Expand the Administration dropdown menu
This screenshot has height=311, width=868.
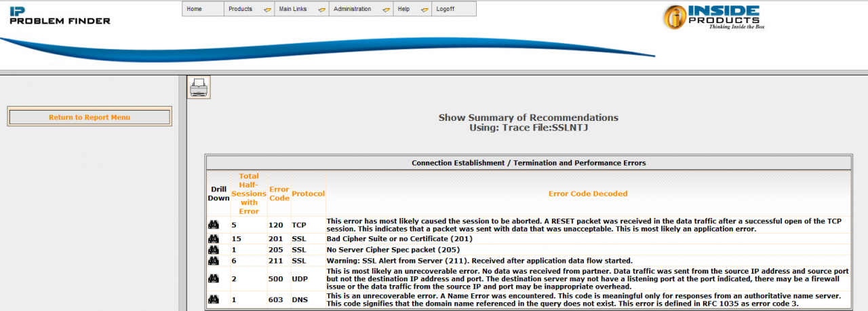[360, 9]
